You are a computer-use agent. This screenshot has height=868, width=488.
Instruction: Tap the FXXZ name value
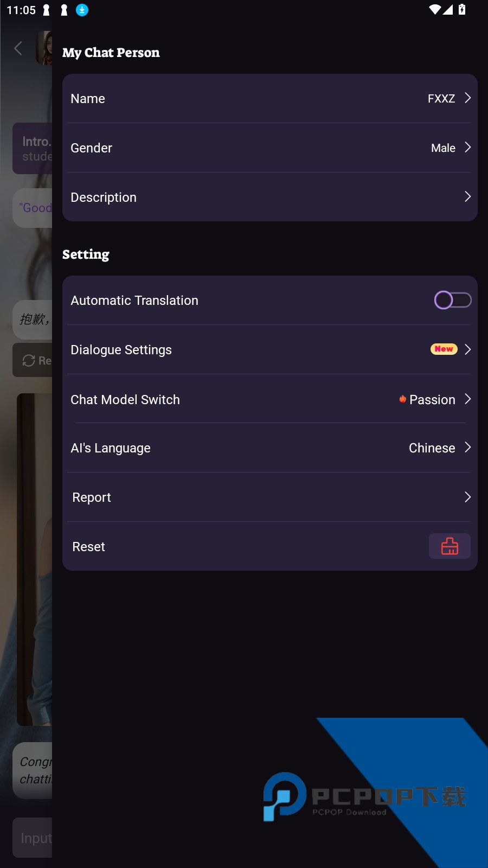click(441, 99)
